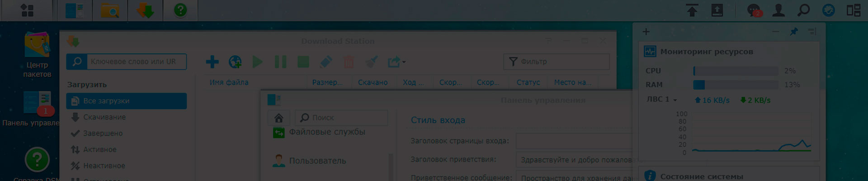Open Пользователь in Control Panel

pyautogui.click(x=317, y=161)
